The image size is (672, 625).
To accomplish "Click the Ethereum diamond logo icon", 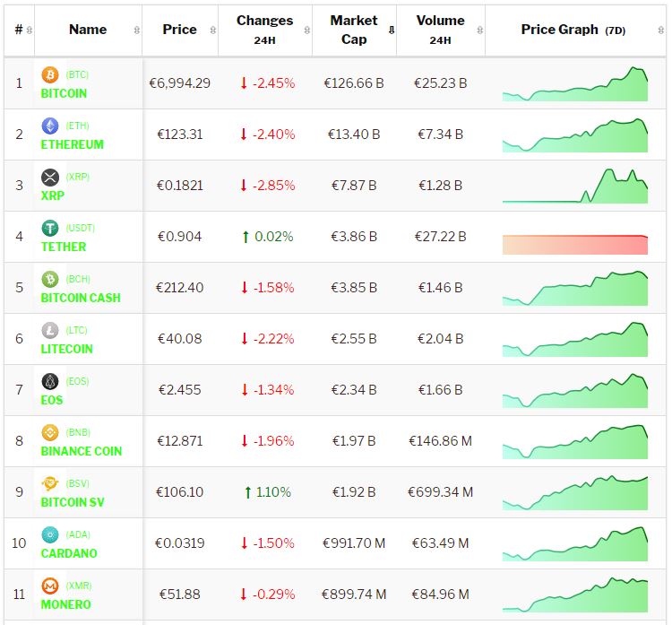I will point(50,126).
